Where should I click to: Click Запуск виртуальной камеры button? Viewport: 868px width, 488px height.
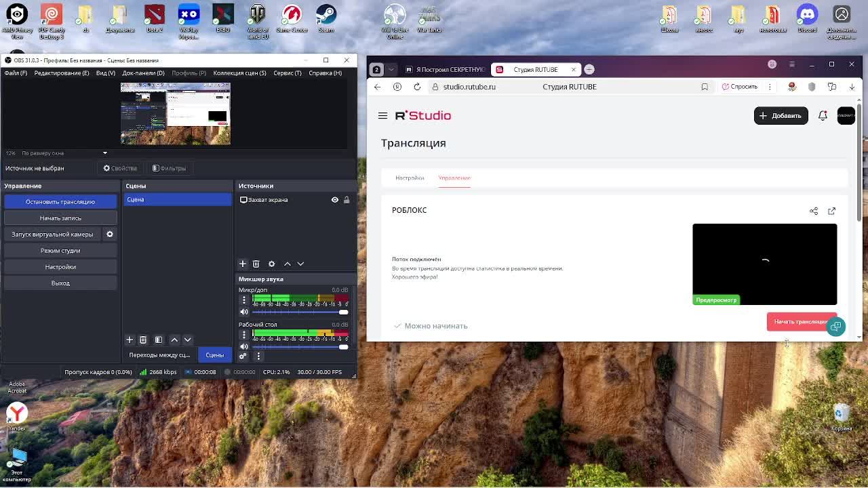click(52, 235)
